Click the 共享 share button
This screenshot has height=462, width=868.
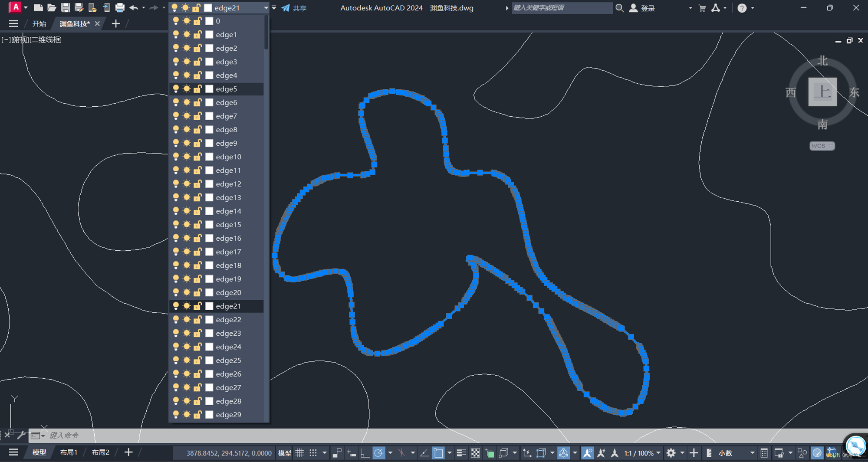pyautogui.click(x=294, y=8)
